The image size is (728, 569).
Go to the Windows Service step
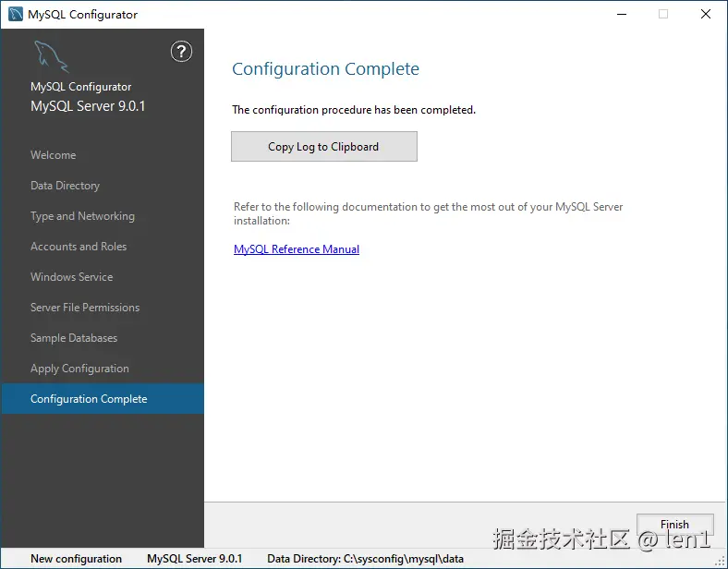point(71,277)
